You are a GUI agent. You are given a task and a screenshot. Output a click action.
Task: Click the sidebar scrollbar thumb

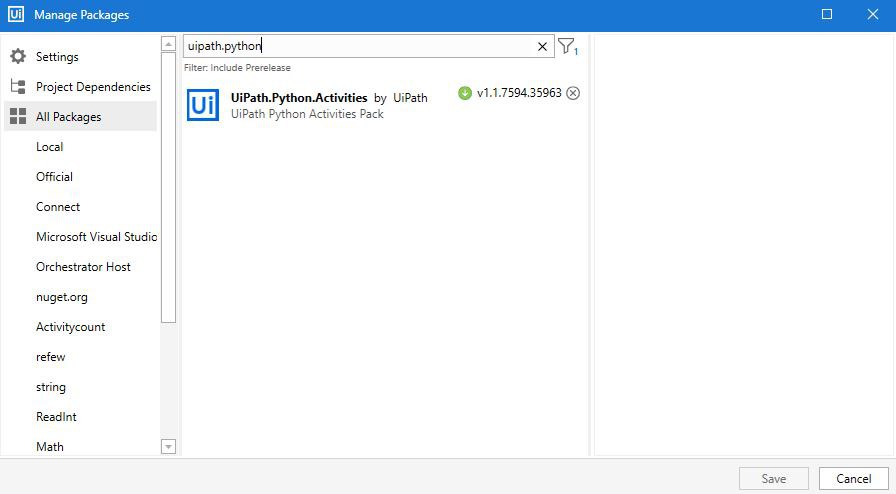click(x=168, y=188)
